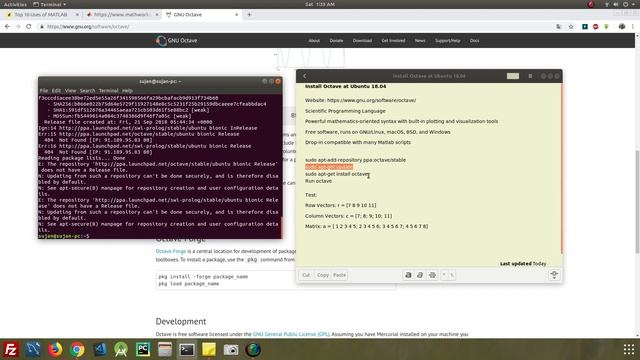Viewport: 640px width, 360px height.
Task: Click the note color button in Notes header
Action: pos(513,76)
